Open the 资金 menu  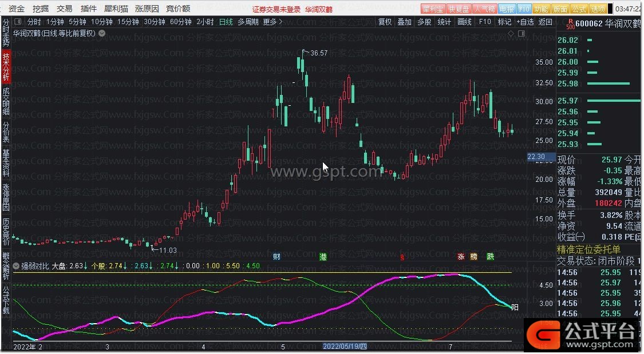[x=17, y=9]
